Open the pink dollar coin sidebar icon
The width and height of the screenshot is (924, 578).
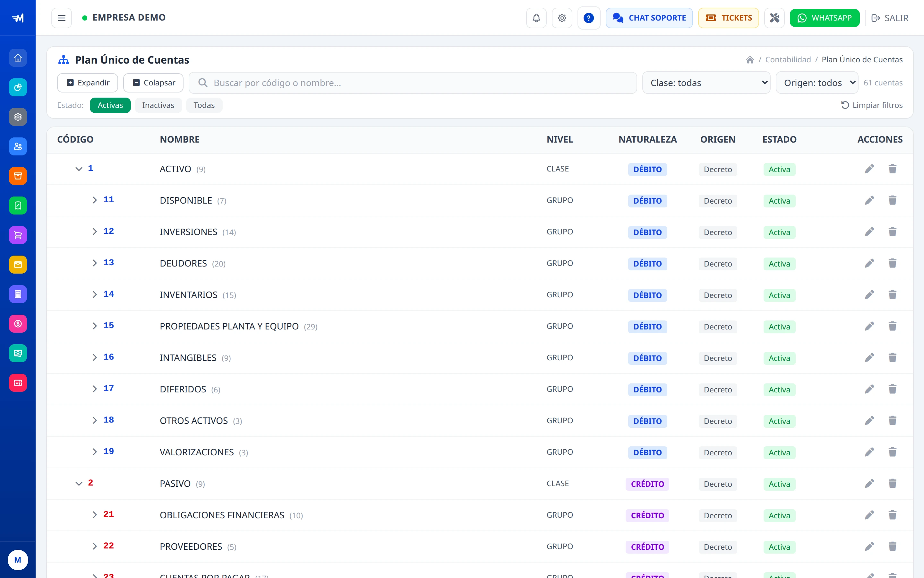(x=18, y=324)
